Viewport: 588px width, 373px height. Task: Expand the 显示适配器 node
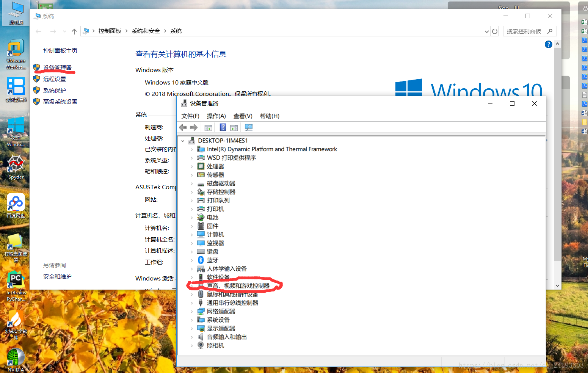(x=192, y=328)
